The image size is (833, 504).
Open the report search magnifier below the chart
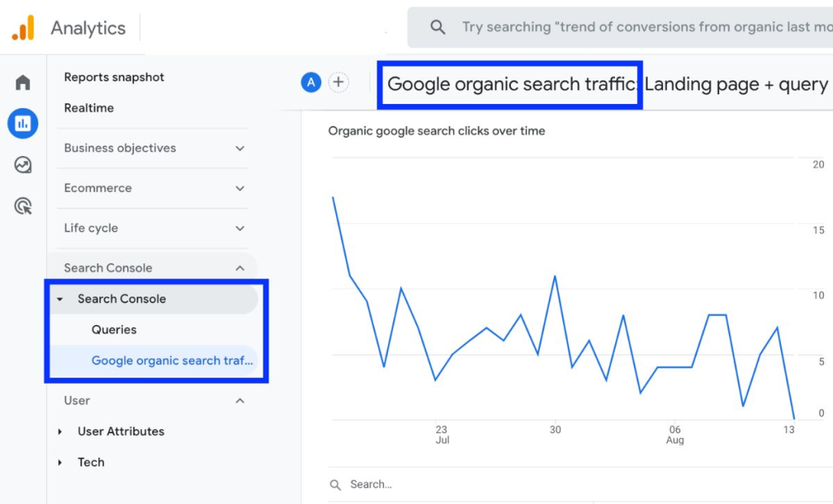335,484
